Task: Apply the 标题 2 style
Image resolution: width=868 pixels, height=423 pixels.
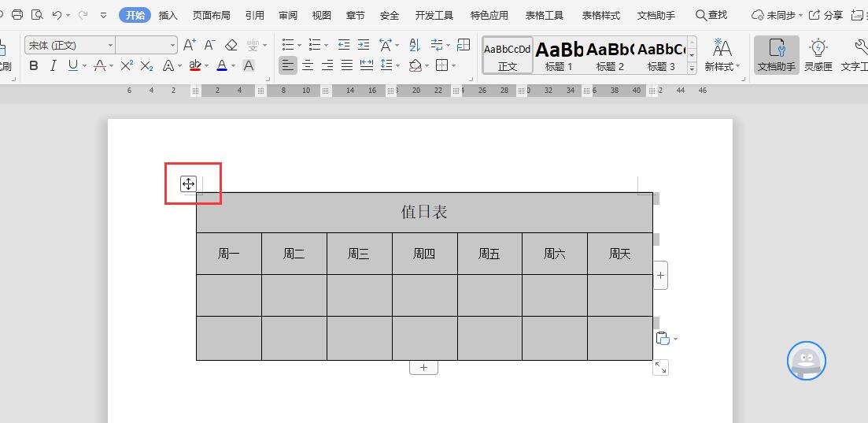Action: (x=609, y=55)
